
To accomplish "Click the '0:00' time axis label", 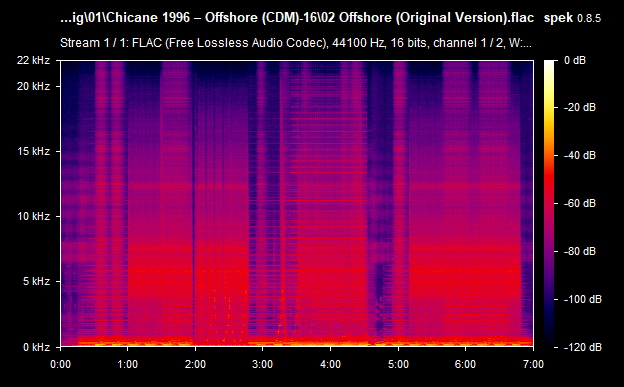I will point(60,364).
